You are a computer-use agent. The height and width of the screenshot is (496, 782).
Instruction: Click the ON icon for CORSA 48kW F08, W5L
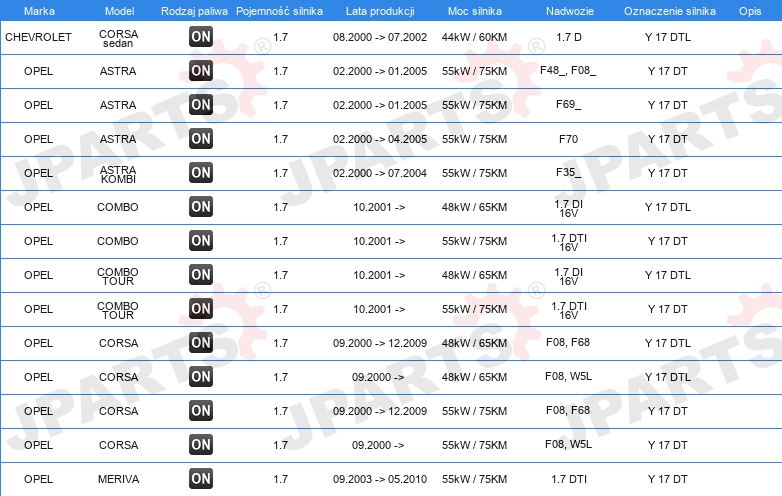pyautogui.click(x=201, y=377)
